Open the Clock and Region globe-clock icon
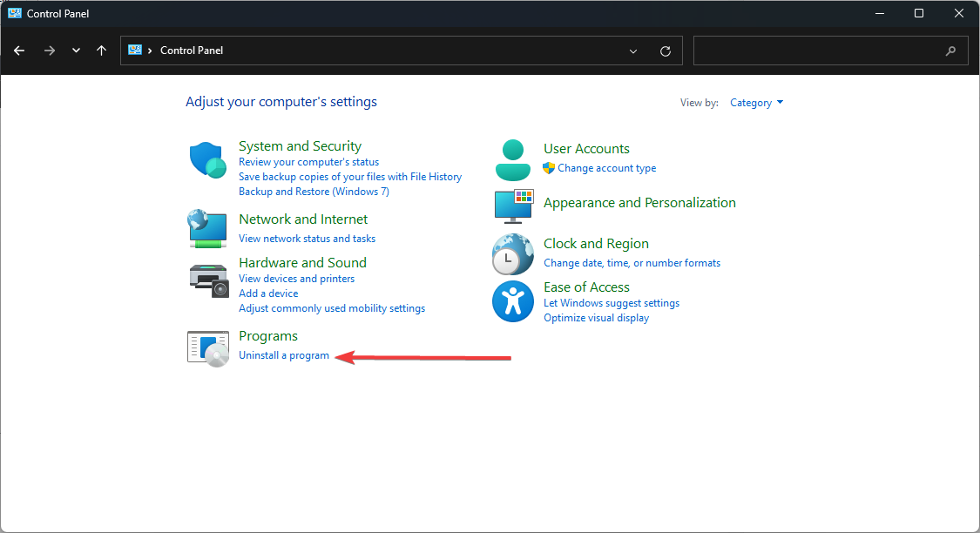The height and width of the screenshot is (533, 980). pos(512,254)
